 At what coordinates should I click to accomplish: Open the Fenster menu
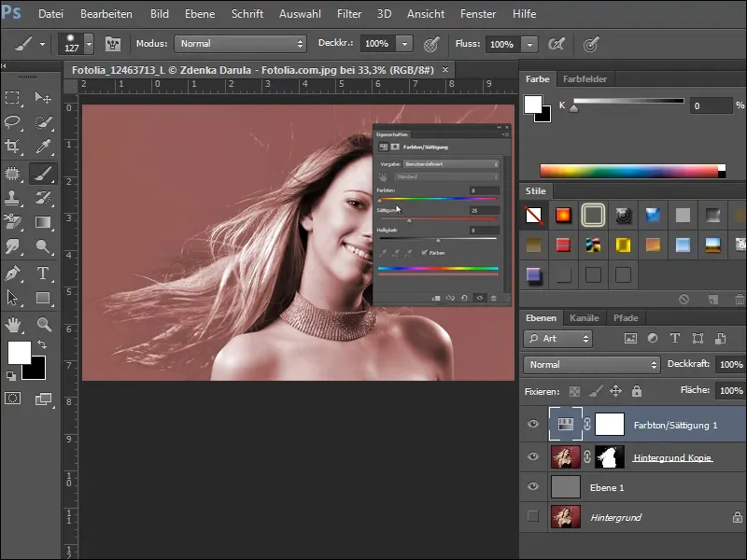point(478,14)
